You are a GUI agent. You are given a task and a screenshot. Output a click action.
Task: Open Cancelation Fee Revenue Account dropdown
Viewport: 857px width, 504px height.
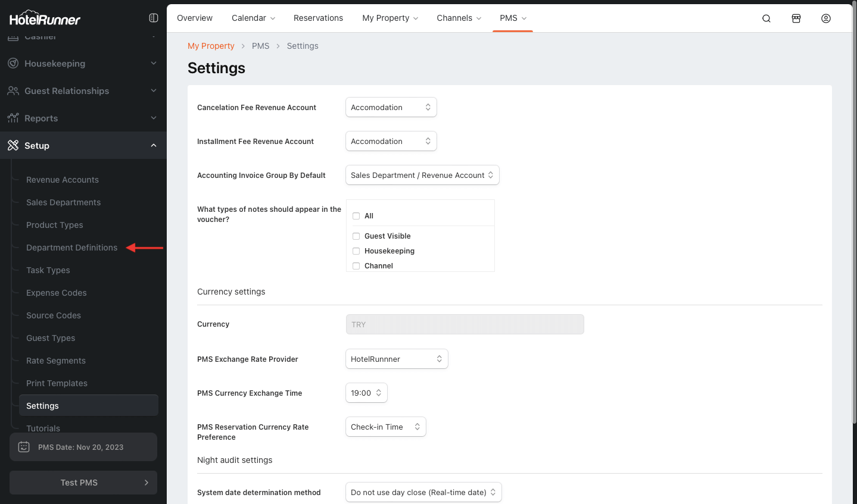[x=391, y=107]
